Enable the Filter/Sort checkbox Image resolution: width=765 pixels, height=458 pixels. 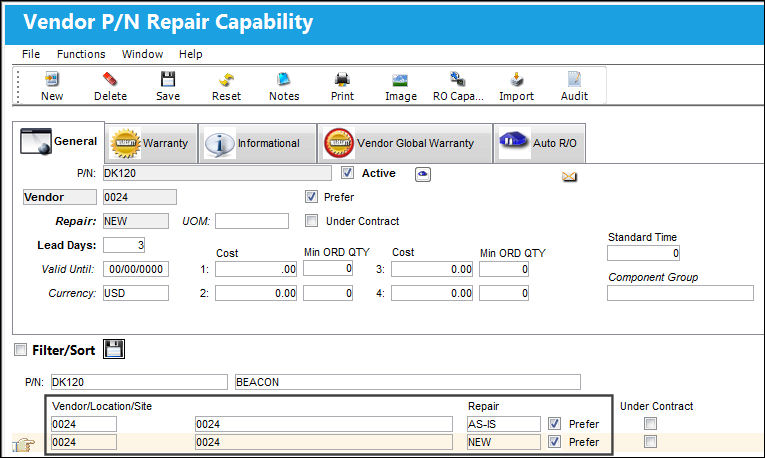pos(20,349)
